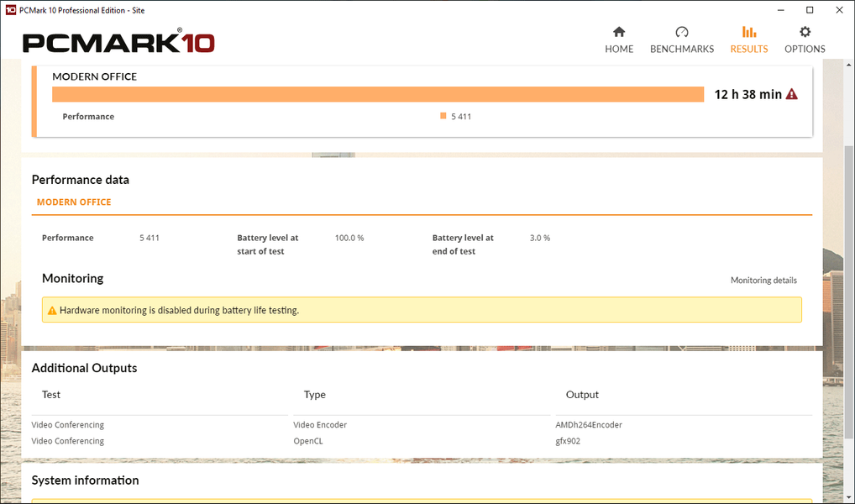Click the vertical scrollbar on the right
Viewport: 855px width, 504px height.
850,291
